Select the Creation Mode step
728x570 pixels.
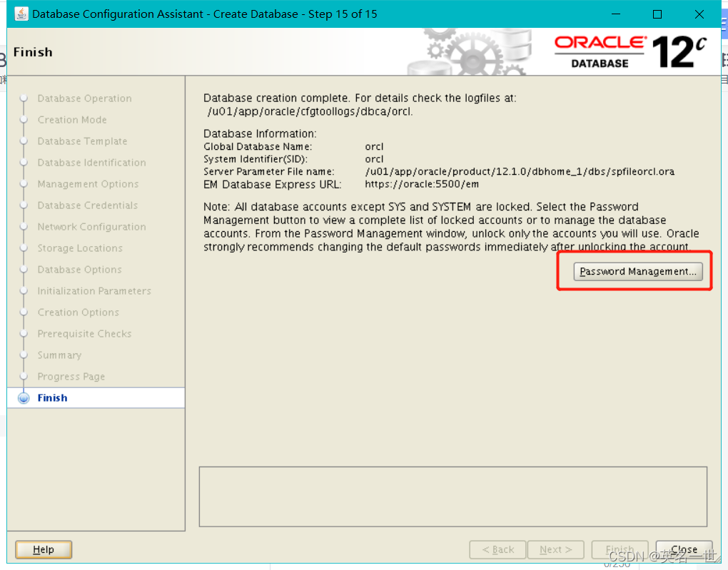point(72,120)
